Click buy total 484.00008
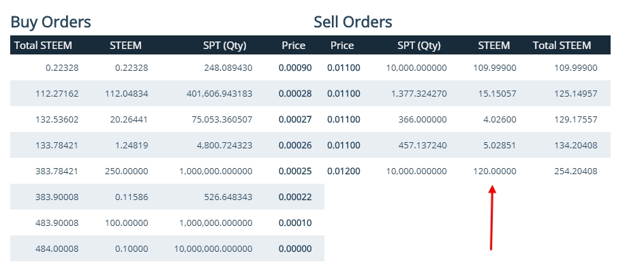 point(57,248)
